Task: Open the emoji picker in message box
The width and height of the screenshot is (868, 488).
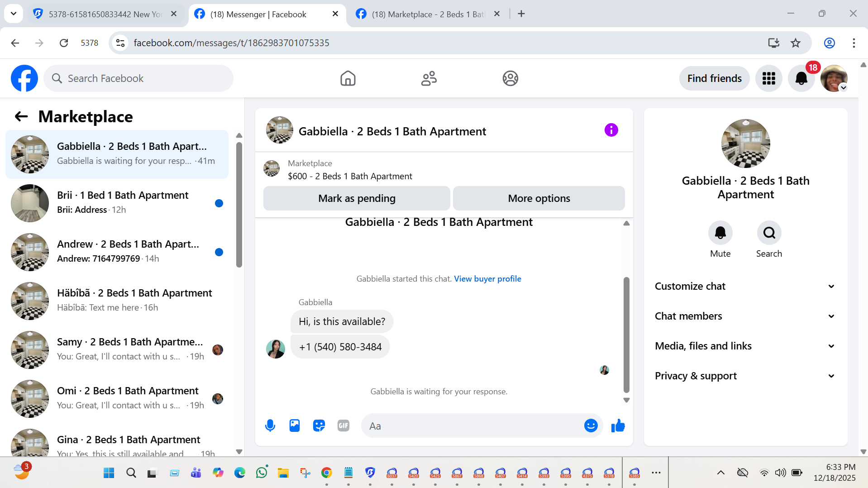Action: pos(591,426)
